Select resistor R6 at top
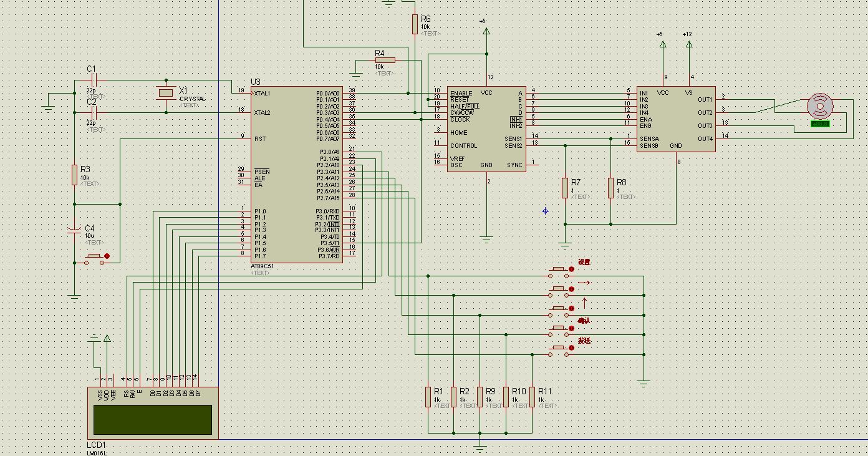This screenshot has height=456, width=868. (415, 24)
